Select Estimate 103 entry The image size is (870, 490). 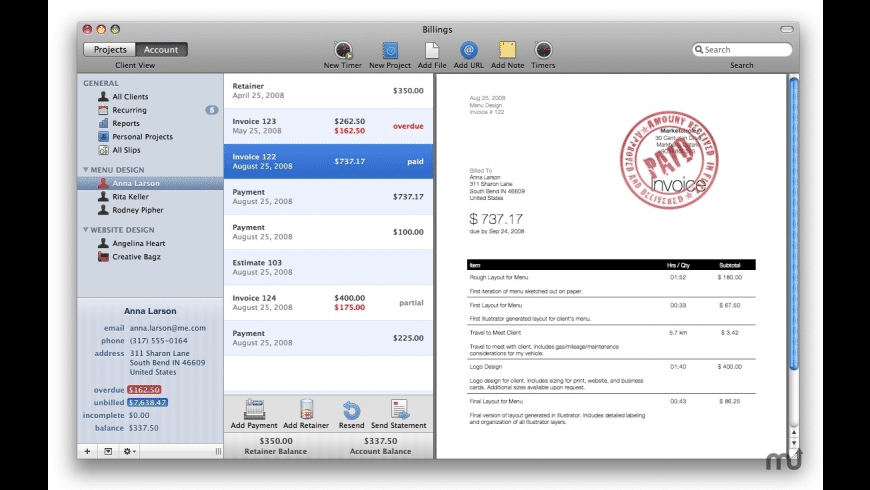tap(328, 267)
